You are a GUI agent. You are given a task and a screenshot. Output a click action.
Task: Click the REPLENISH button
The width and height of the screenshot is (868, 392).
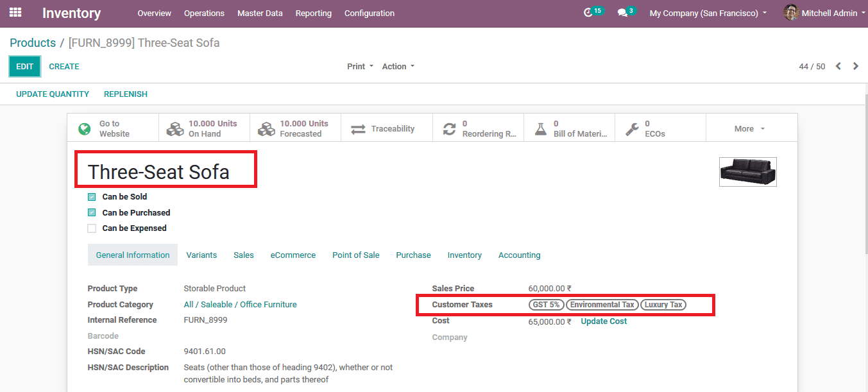click(x=126, y=94)
